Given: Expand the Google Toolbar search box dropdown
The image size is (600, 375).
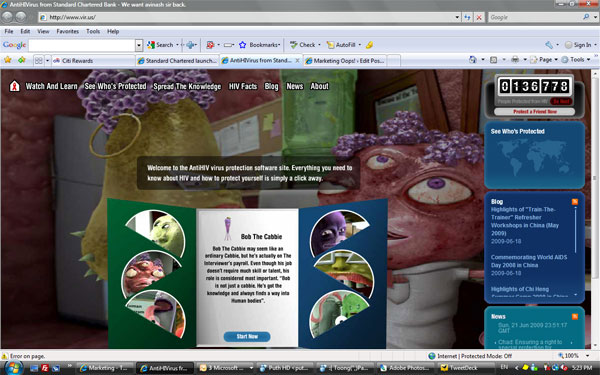Looking at the screenshot, I should [x=139, y=45].
